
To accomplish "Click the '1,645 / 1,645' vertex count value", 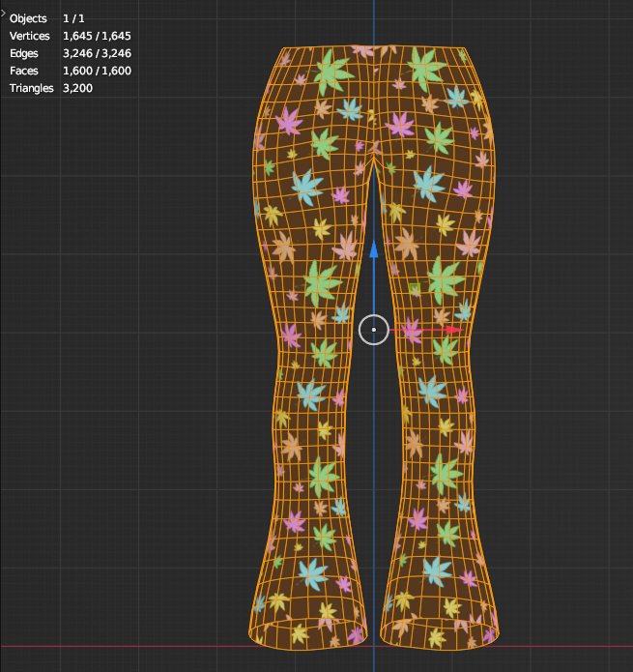I will (x=97, y=36).
